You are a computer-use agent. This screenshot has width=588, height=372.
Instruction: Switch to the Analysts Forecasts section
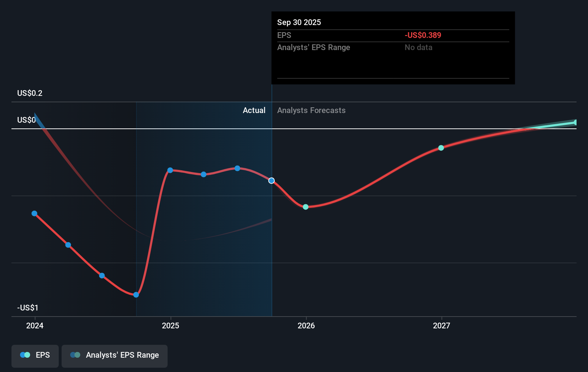[311, 110]
